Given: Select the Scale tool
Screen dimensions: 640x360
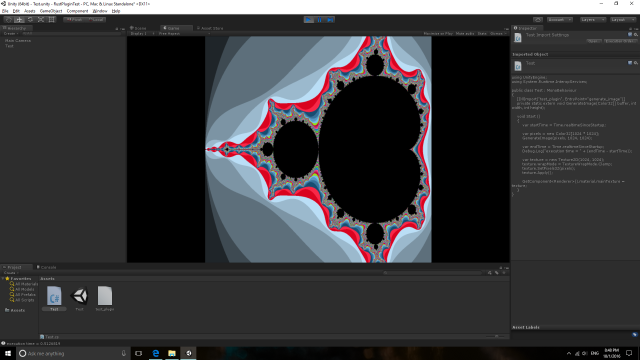Looking at the screenshot, I should pos(41,20).
